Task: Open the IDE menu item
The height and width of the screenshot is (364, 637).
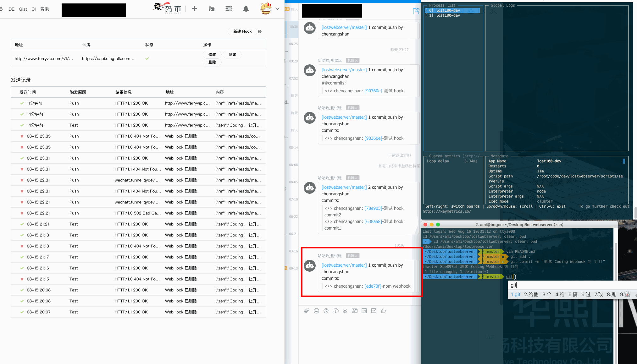Action: tap(11, 9)
